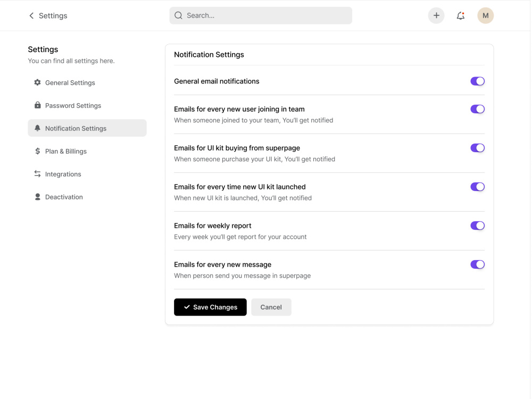Click 'Emails for UI kit buying from superpage'
Viewport: 532px width, 399px height.
point(237,148)
